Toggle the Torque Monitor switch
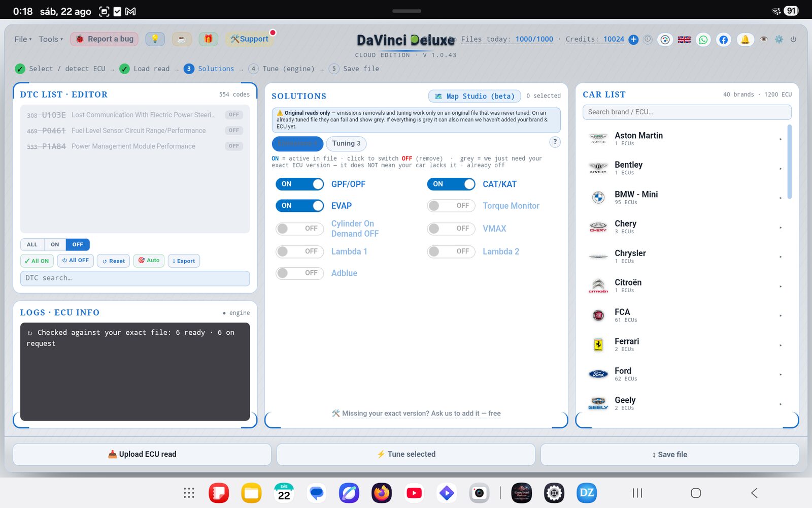 coord(451,206)
